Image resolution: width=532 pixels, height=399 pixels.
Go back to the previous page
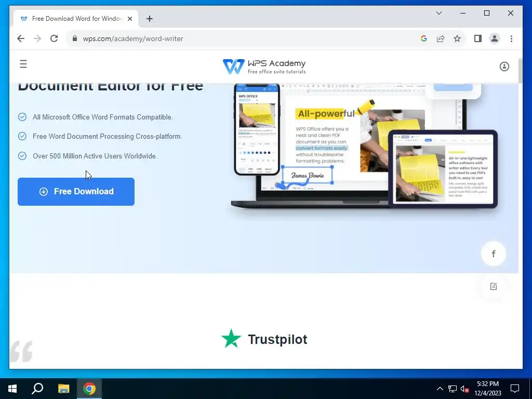click(x=21, y=38)
